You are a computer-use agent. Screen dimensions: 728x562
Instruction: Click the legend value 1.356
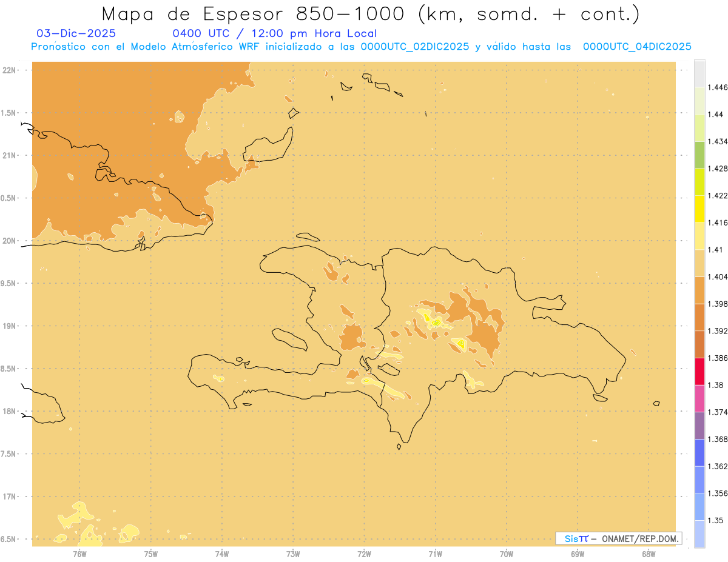[718, 493]
